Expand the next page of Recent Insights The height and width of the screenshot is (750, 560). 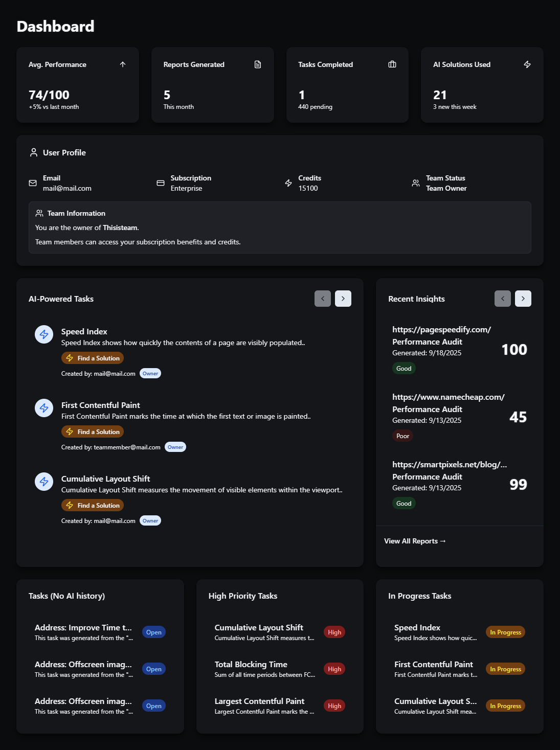coord(522,298)
